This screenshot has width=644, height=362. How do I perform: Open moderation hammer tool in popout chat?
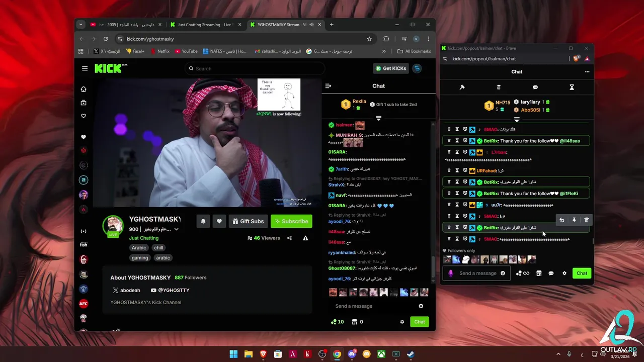tap(462, 87)
